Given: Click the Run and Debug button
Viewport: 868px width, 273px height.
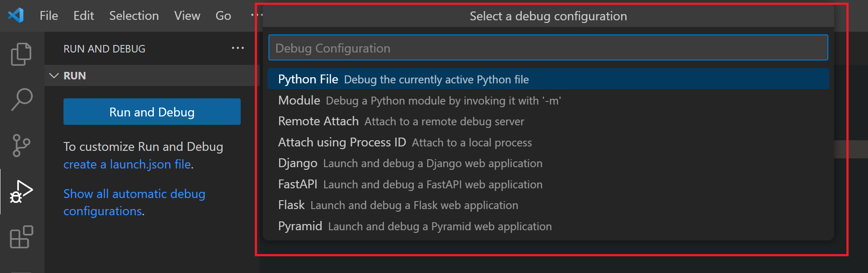Looking at the screenshot, I should [x=152, y=112].
